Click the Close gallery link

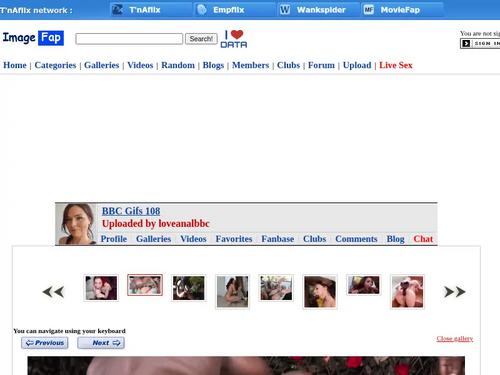click(x=455, y=339)
